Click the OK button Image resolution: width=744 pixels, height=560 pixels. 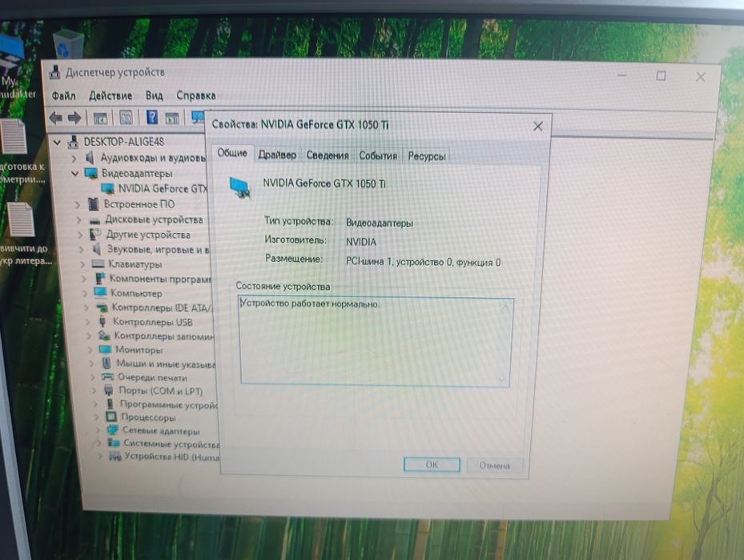[x=432, y=465]
